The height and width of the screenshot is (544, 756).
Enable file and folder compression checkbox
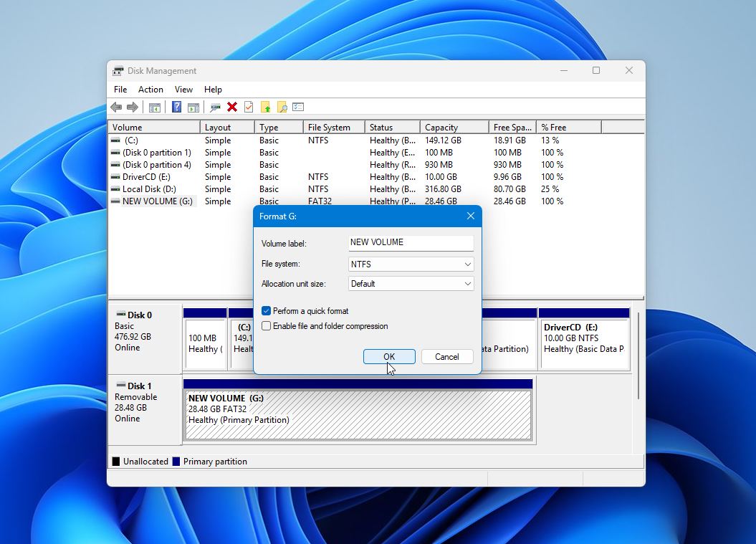266,326
